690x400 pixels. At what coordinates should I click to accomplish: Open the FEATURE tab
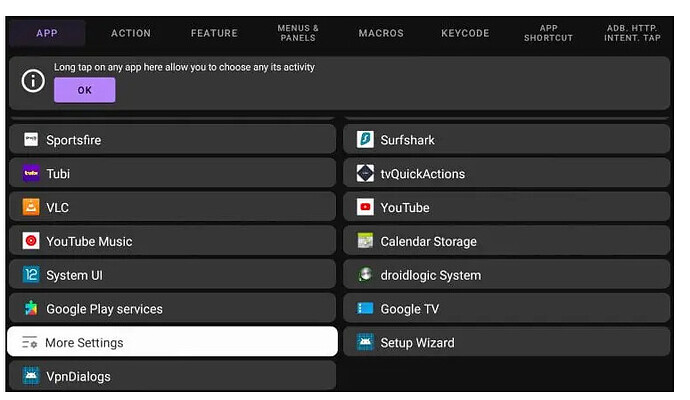click(214, 33)
